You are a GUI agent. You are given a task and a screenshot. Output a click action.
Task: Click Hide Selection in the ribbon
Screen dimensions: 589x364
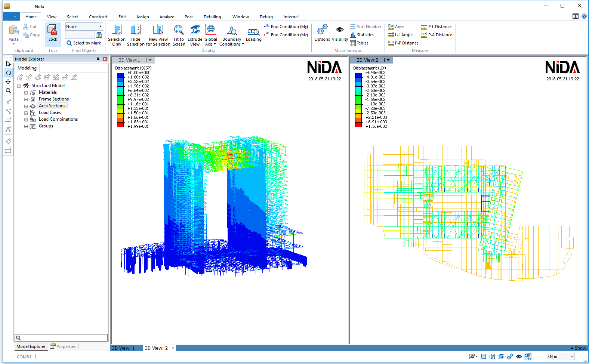(136, 36)
